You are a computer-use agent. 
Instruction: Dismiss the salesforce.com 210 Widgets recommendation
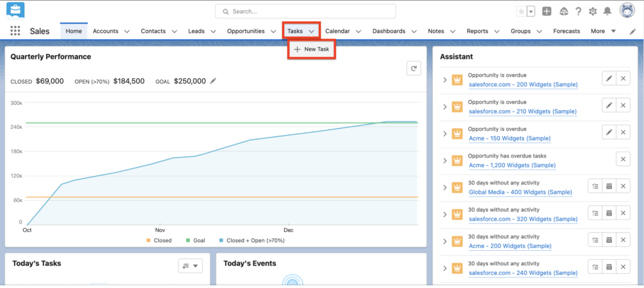[x=623, y=105]
